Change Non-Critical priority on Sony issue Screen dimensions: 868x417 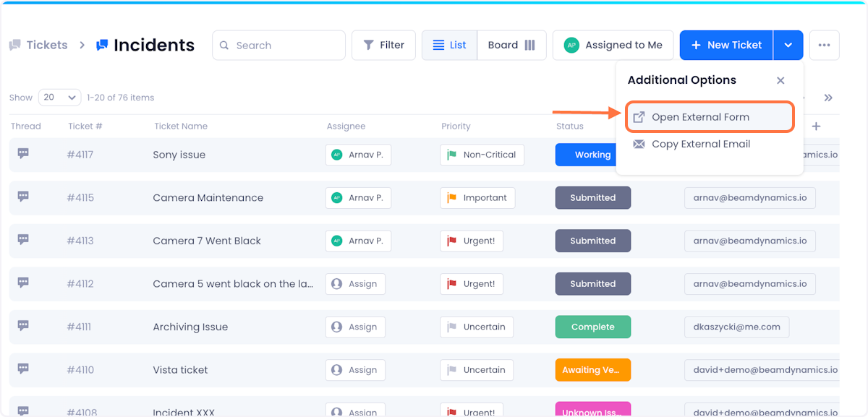[x=482, y=155]
